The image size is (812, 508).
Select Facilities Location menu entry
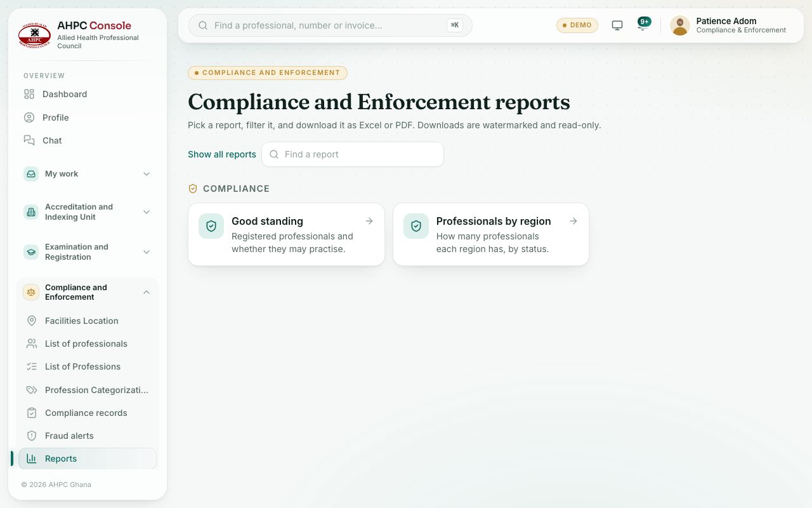(x=88, y=321)
